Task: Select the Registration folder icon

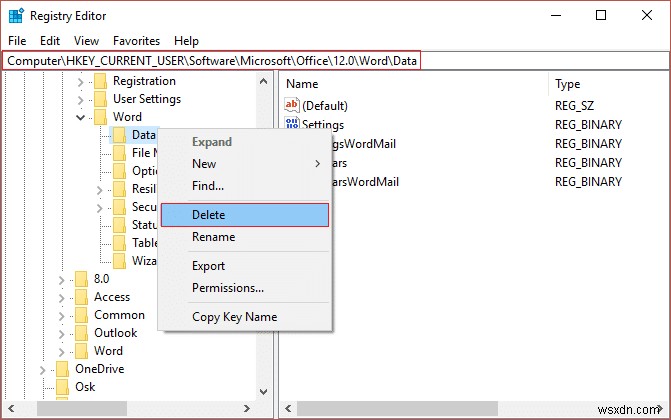Action: [101, 81]
